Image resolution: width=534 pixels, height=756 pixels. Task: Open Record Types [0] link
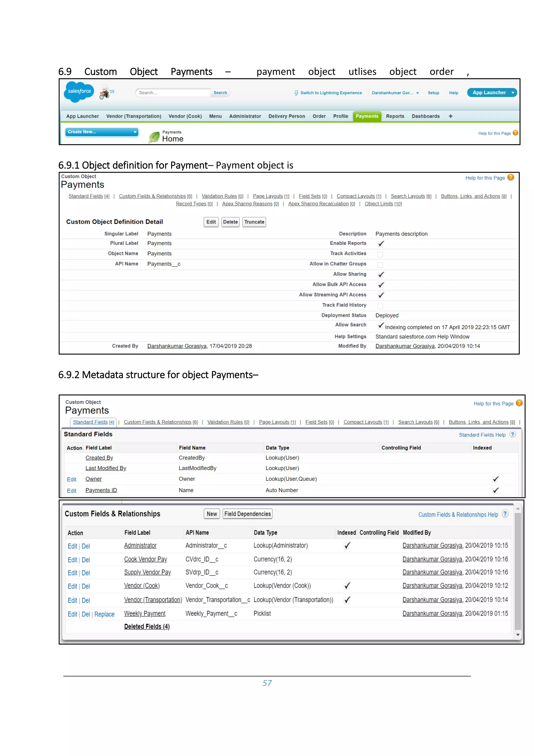[x=194, y=204]
